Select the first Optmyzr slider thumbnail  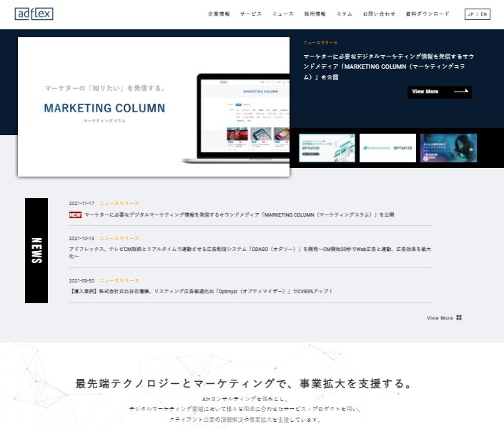click(x=327, y=148)
